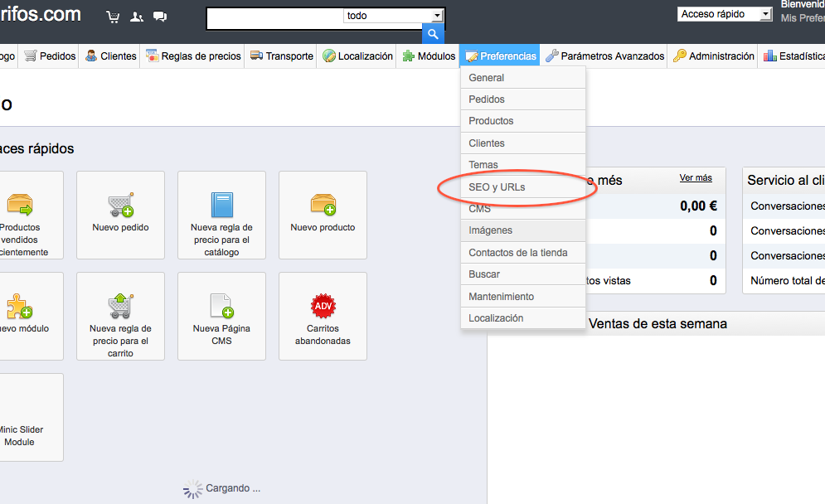Select General in Preferencias menu
825x504 pixels.
(523, 77)
